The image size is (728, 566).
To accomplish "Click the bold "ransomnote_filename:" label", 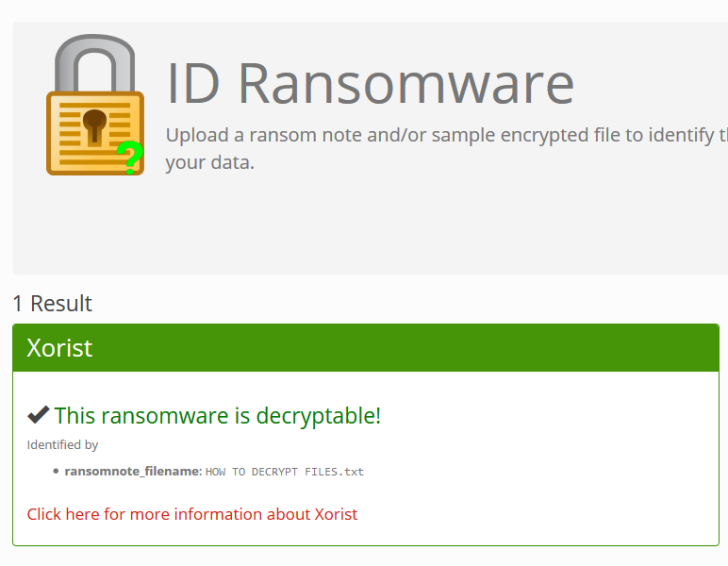I will click(133, 472).
